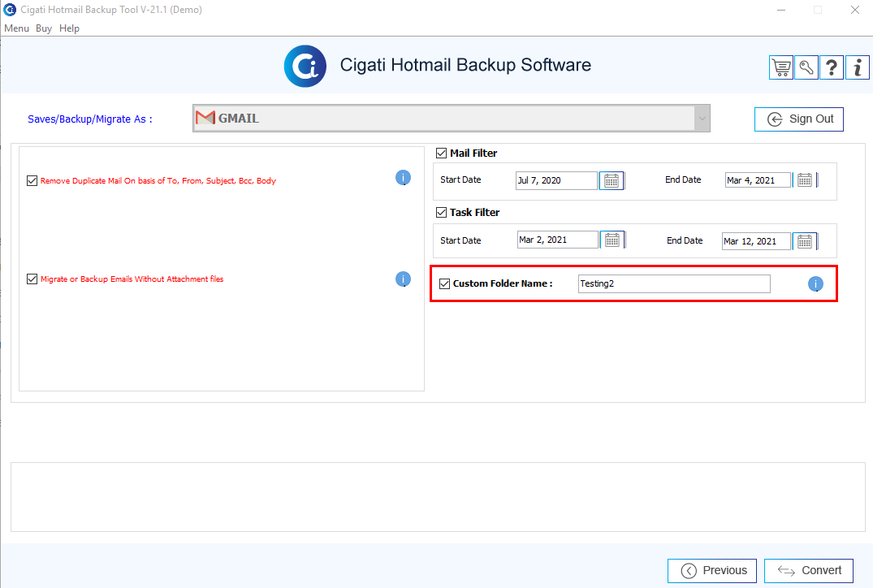Screen dimensions: 873x588
Task: Click Mail Filter start date field Jul 7, 2020
Action: [x=556, y=180]
